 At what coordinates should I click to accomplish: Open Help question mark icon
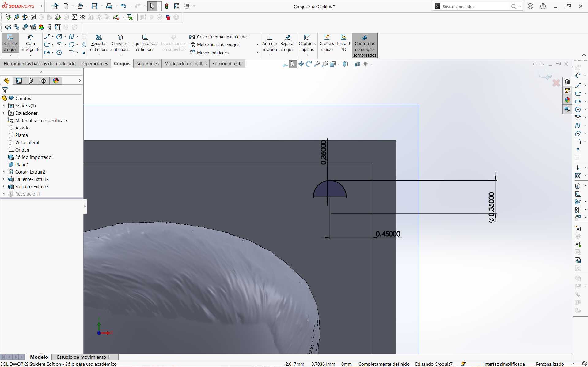543,6
